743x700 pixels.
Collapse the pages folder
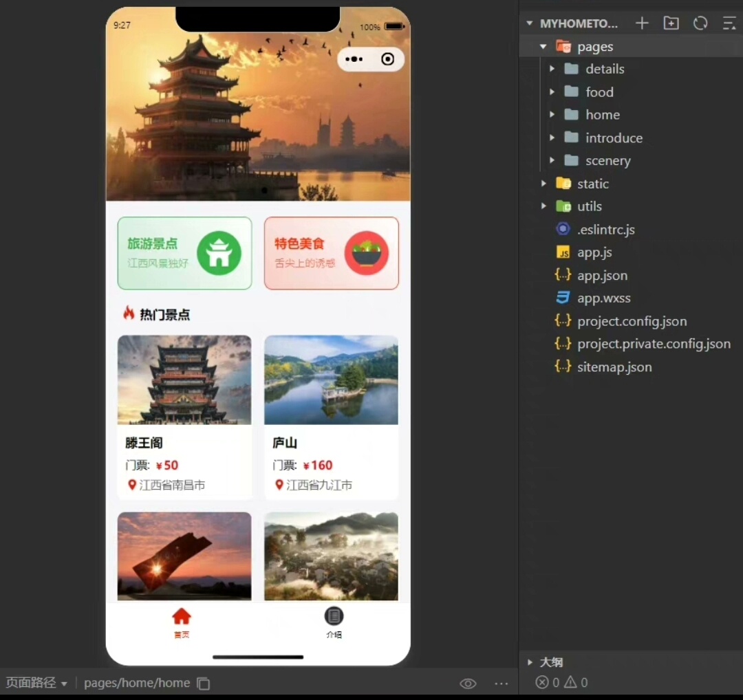(x=543, y=47)
